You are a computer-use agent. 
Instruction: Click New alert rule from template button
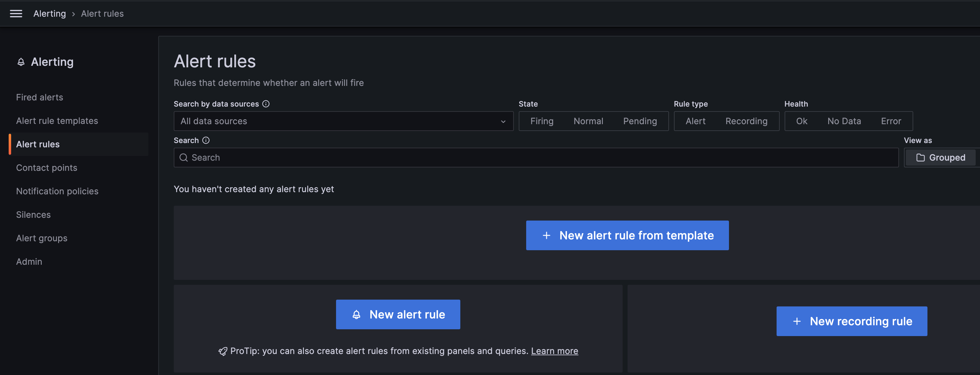pyautogui.click(x=628, y=235)
